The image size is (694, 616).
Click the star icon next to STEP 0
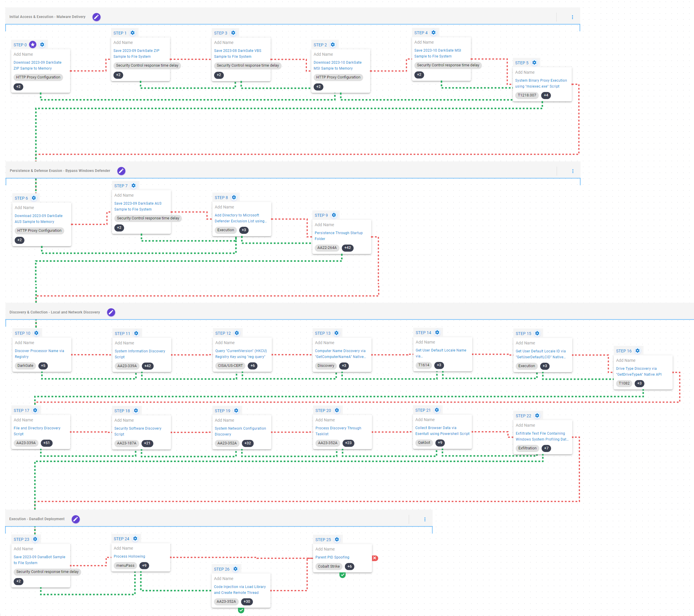pyautogui.click(x=33, y=45)
